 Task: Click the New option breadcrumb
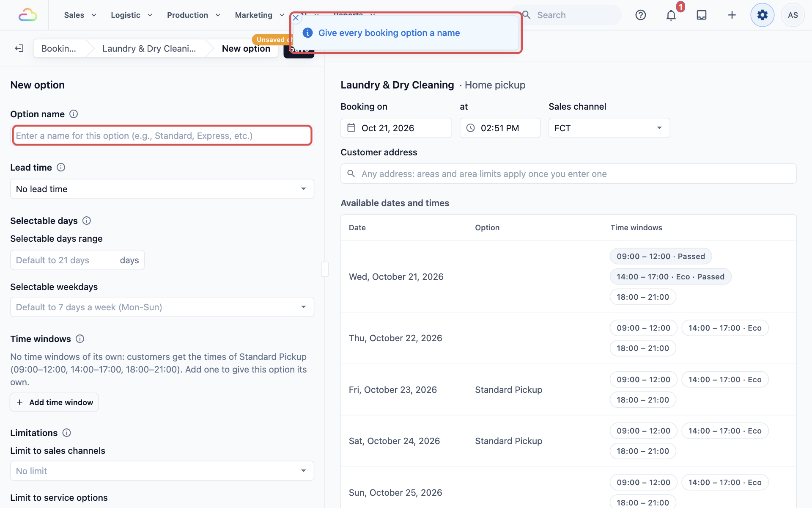click(246, 48)
